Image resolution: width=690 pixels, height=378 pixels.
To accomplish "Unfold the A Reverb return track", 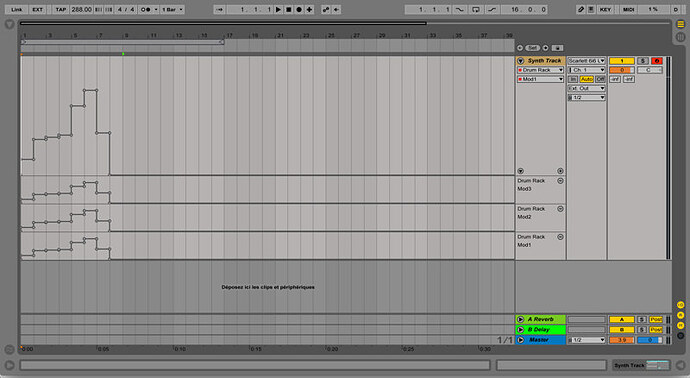I will tap(521, 319).
